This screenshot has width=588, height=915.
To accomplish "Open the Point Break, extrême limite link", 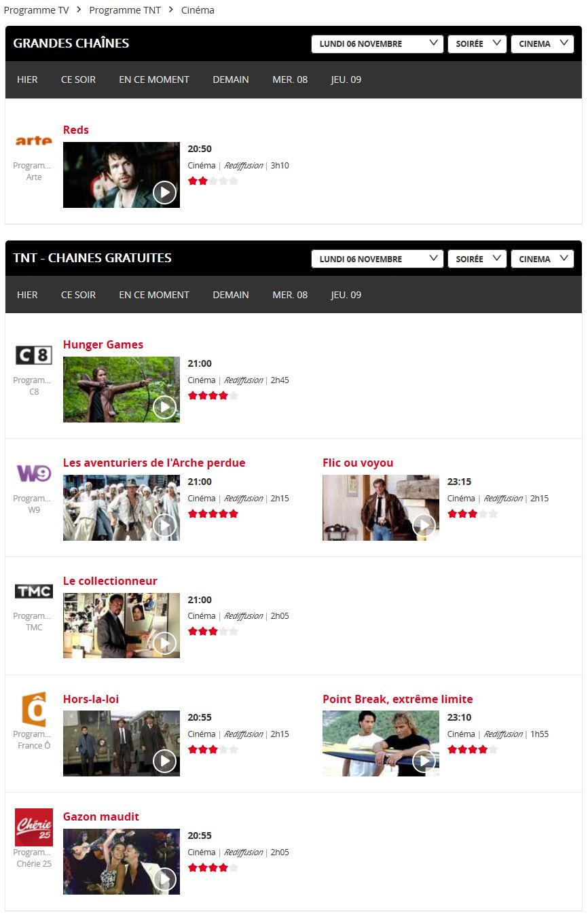I will [x=397, y=699].
